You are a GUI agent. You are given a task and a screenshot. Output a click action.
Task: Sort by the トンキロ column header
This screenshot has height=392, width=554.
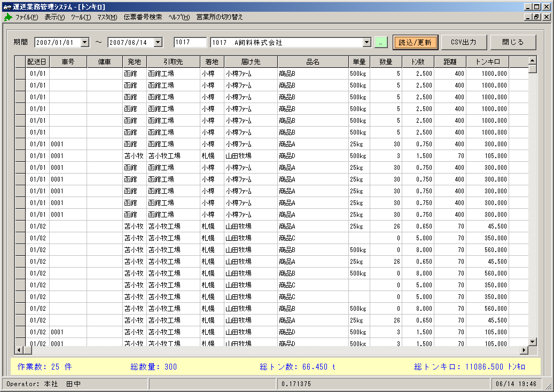[488, 62]
